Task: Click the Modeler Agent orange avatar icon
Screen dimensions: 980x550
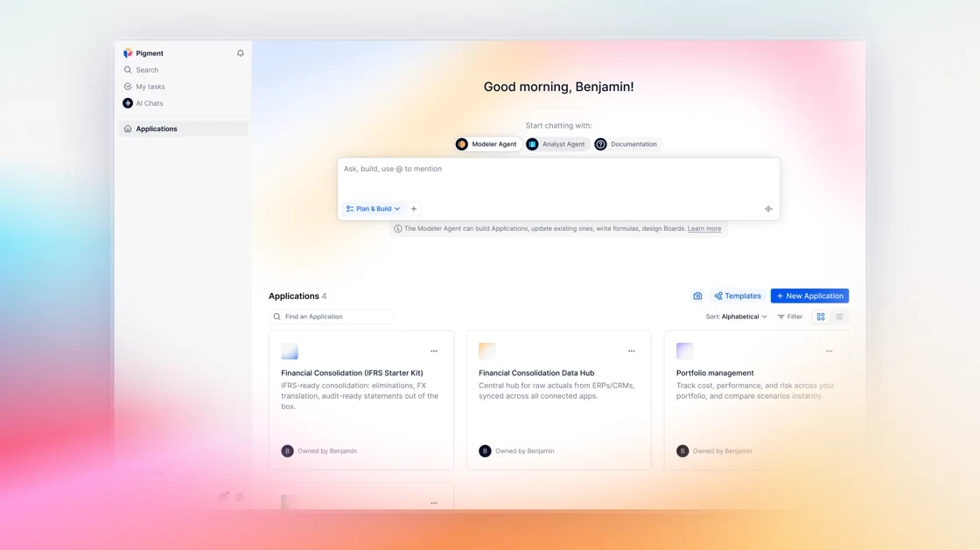Action: (x=462, y=144)
